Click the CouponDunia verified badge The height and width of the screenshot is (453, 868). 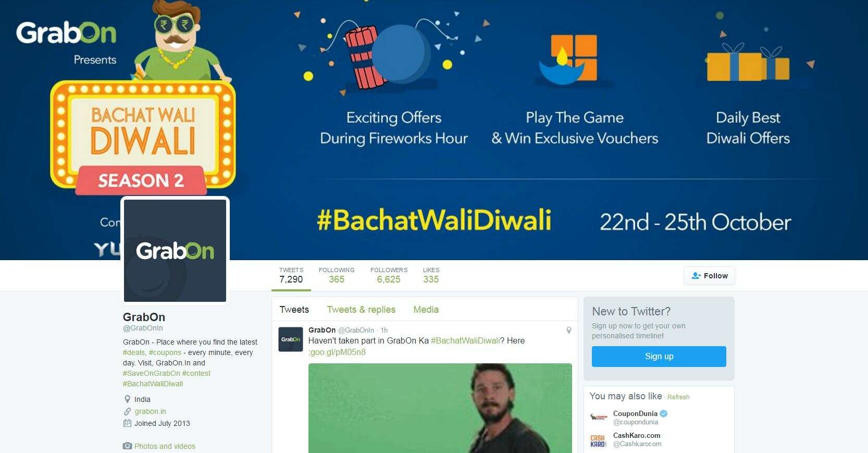click(x=664, y=413)
